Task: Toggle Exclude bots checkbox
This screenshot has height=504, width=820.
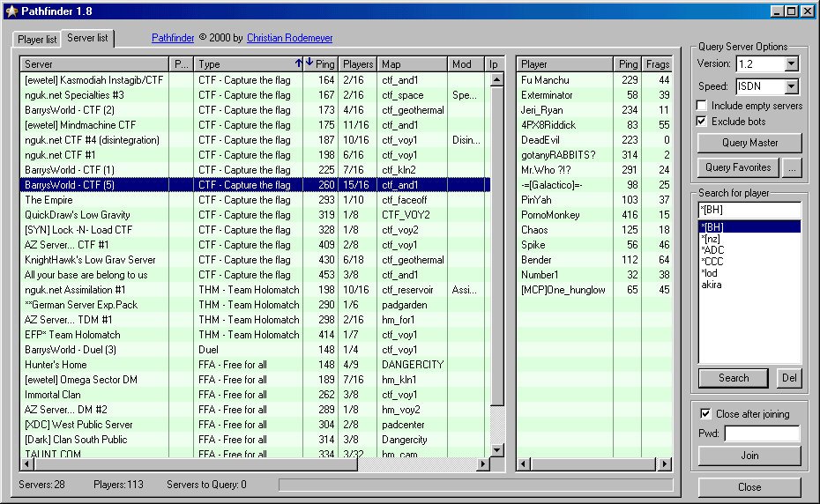Action: click(702, 122)
